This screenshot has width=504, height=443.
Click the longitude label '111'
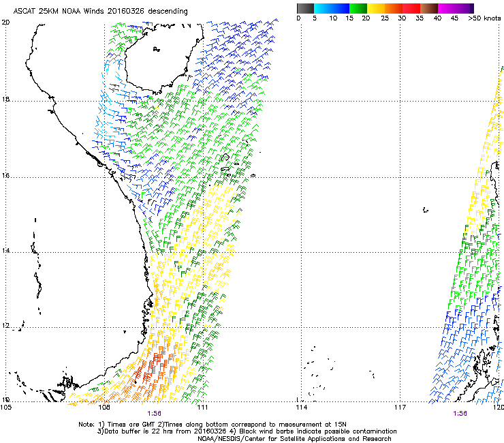[202, 408]
